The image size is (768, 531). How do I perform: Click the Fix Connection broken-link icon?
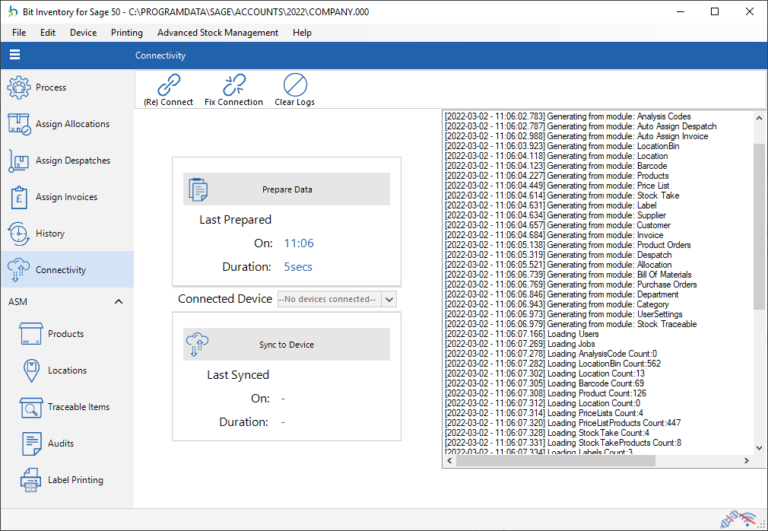[233, 85]
